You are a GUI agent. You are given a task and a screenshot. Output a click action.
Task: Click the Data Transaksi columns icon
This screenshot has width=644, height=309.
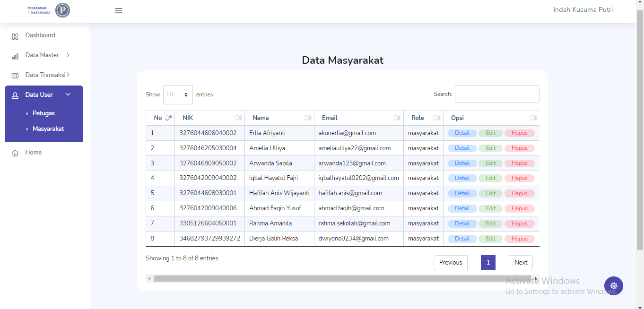(15, 76)
